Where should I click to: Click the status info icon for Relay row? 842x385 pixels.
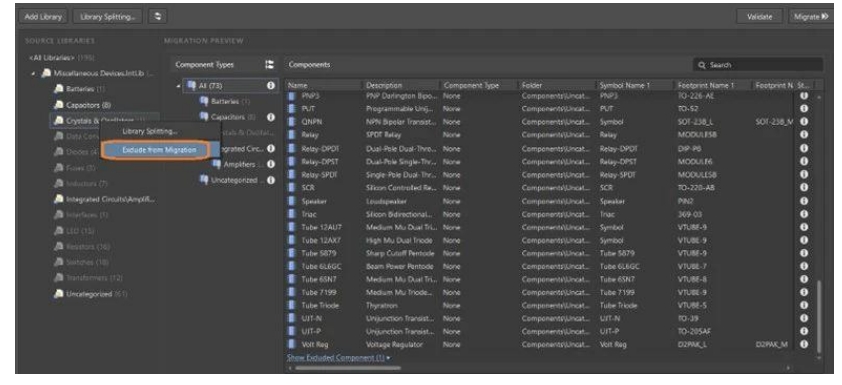804,135
